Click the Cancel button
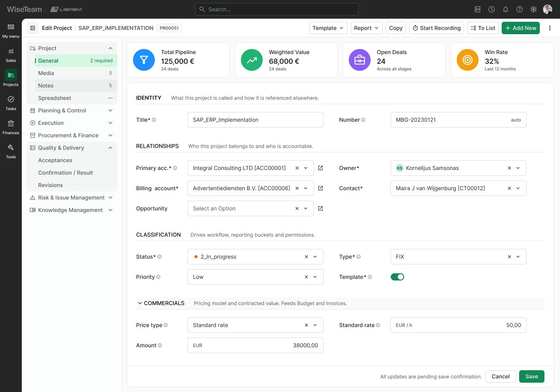The height and width of the screenshot is (392, 560). click(x=500, y=376)
